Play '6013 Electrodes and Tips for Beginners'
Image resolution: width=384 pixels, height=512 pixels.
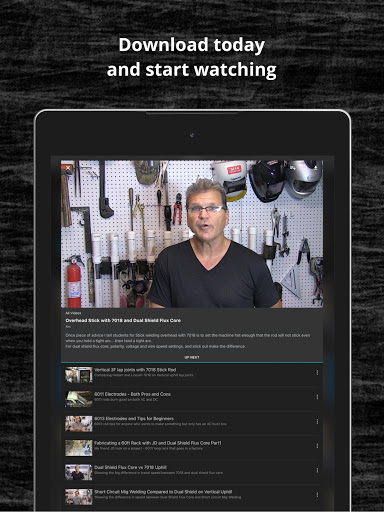(134, 419)
